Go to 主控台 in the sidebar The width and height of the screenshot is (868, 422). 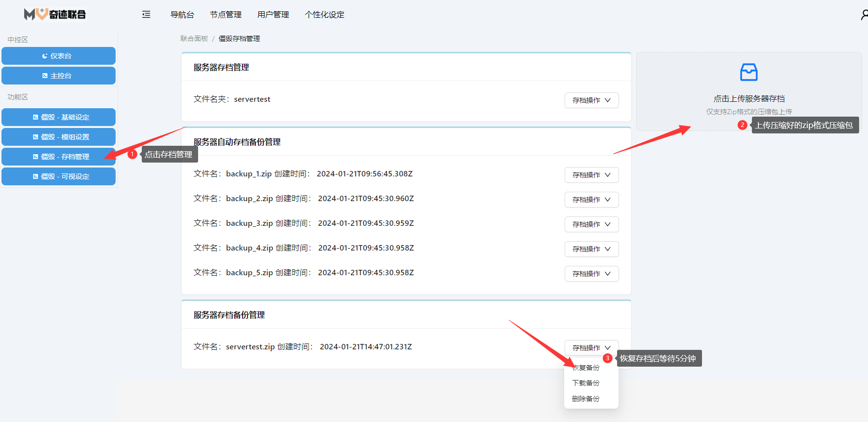58,76
